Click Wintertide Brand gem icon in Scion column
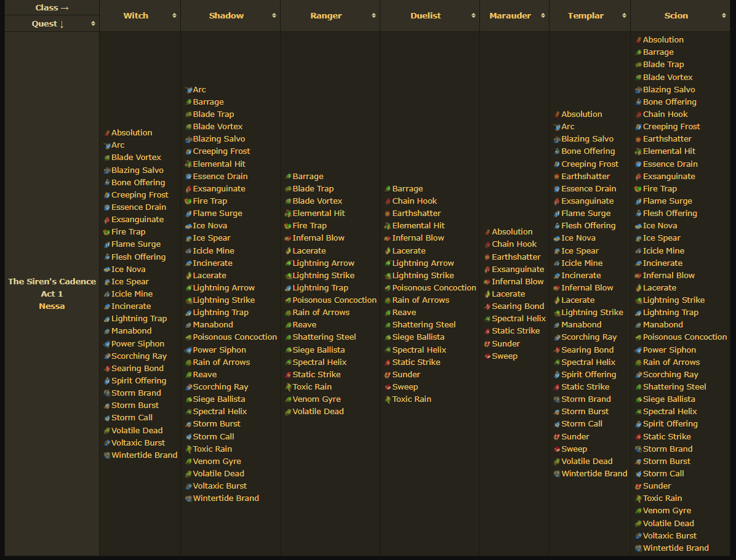The image size is (736, 560). pos(638,548)
